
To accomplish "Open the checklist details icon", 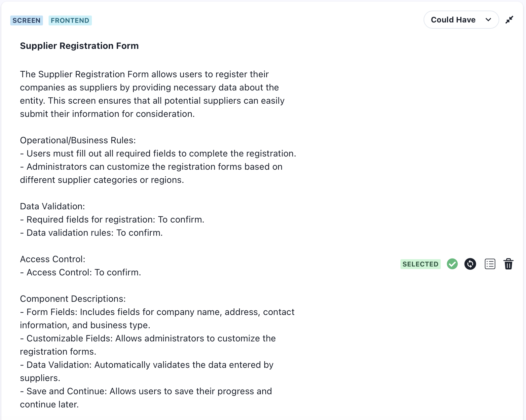I will tap(490, 264).
